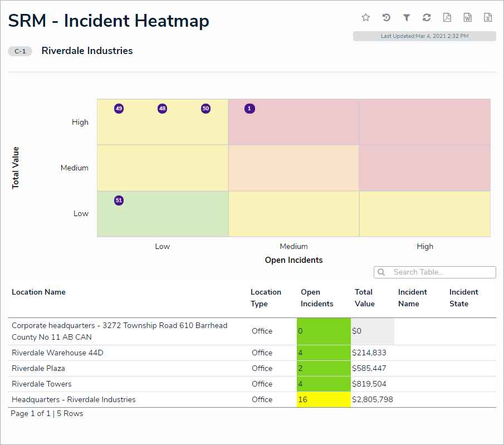Mark report as favorite with star icon

click(366, 18)
